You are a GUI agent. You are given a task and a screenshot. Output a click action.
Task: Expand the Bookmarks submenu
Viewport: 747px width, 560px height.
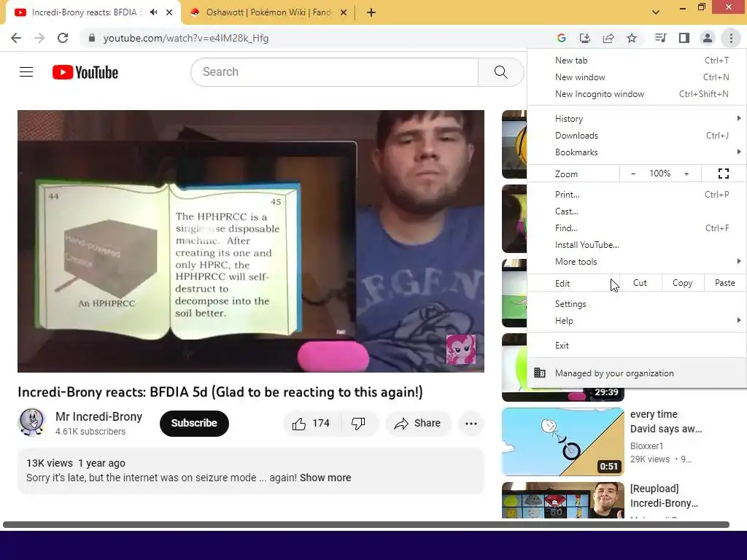[x=638, y=152]
